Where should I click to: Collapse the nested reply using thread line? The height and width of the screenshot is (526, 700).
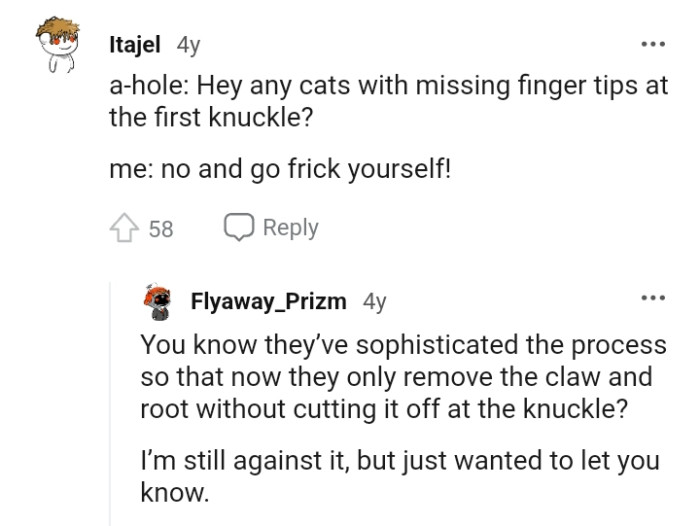tap(110, 400)
